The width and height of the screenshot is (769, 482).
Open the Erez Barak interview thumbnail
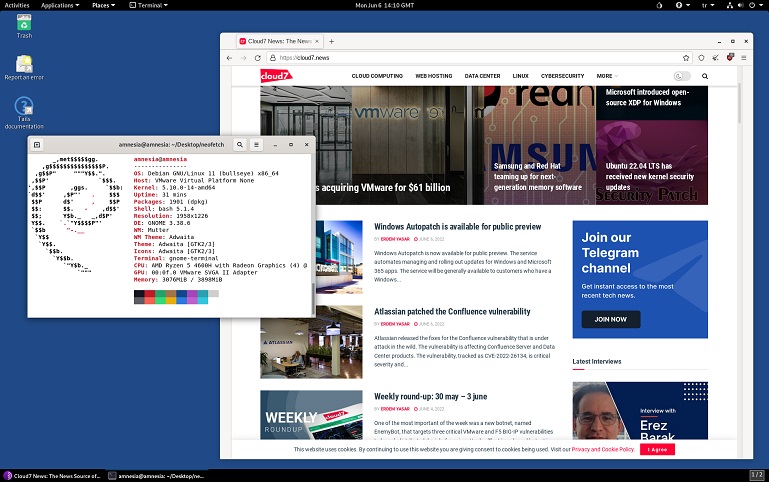[640, 410]
